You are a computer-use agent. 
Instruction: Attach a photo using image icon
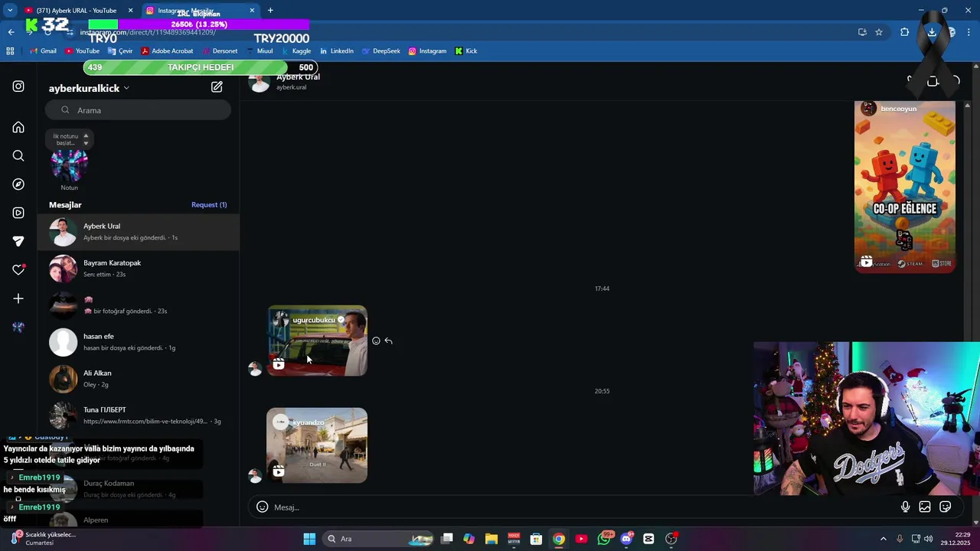pyautogui.click(x=925, y=507)
